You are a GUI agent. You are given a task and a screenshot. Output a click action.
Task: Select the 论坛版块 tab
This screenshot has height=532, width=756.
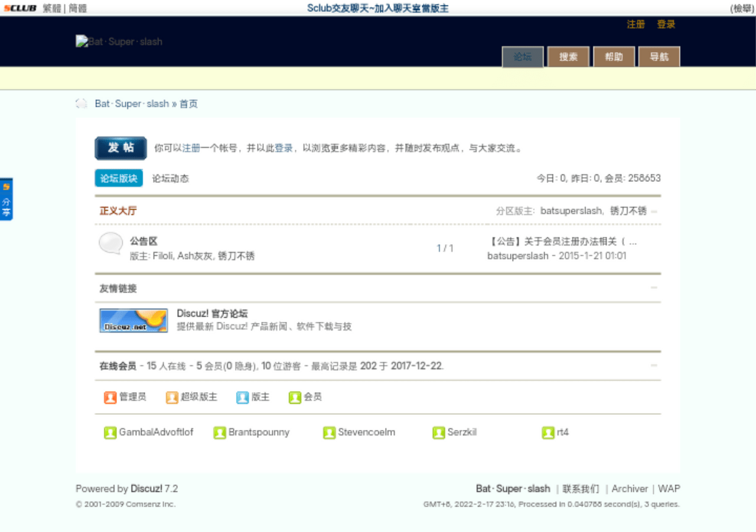click(x=119, y=178)
